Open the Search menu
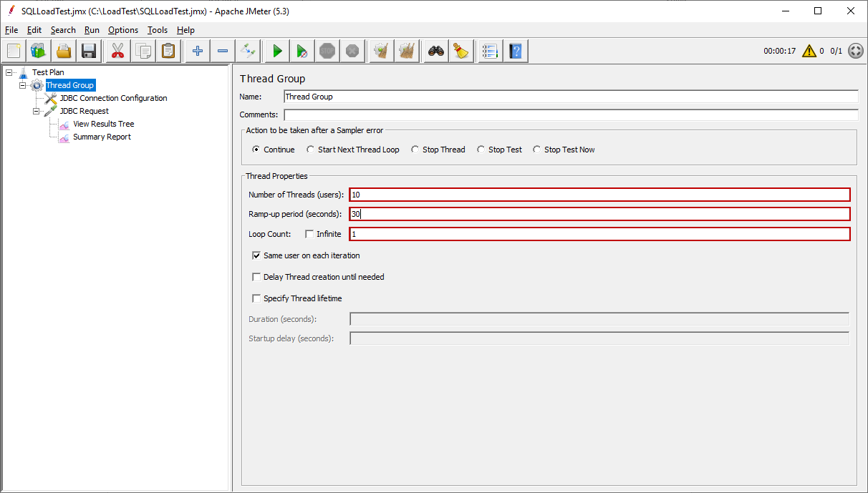The image size is (868, 493). click(63, 30)
